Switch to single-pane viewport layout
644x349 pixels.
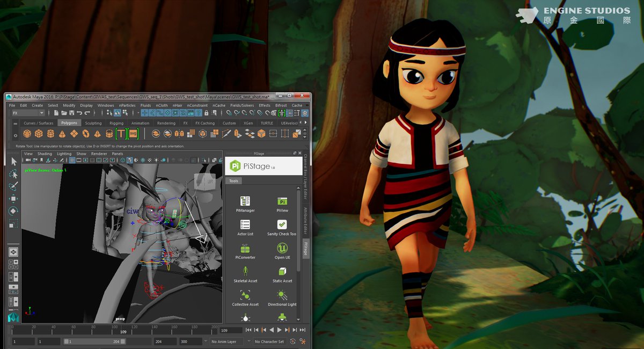(13, 252)
